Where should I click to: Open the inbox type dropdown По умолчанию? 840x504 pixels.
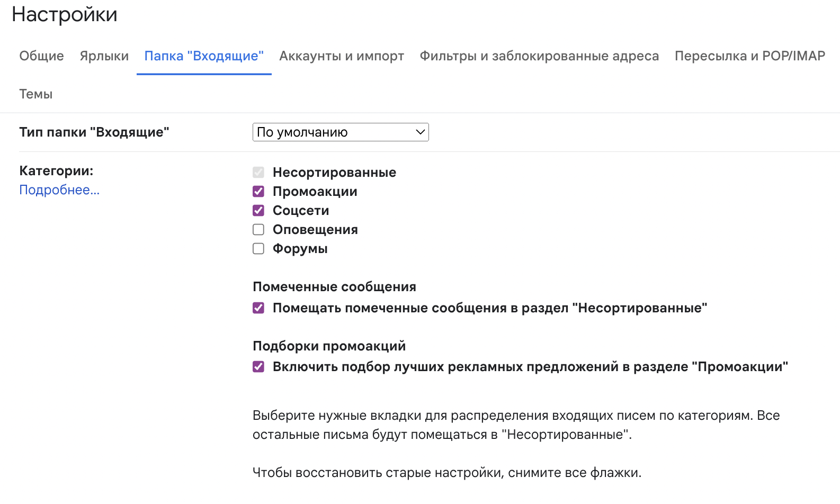click(341, 132)
